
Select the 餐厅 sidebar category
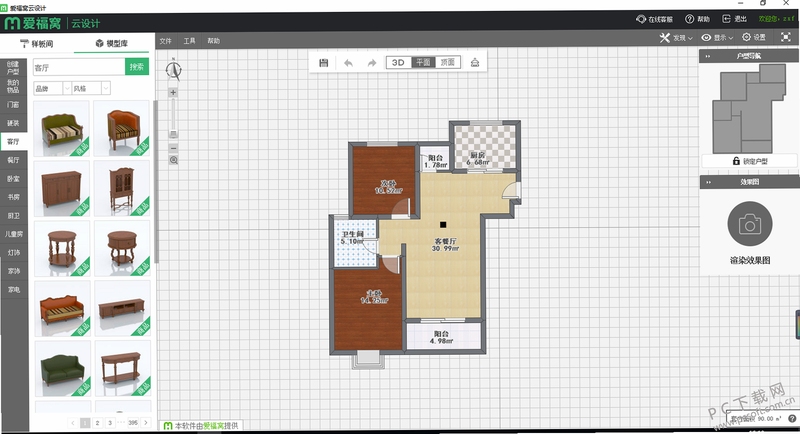[13, 160]
